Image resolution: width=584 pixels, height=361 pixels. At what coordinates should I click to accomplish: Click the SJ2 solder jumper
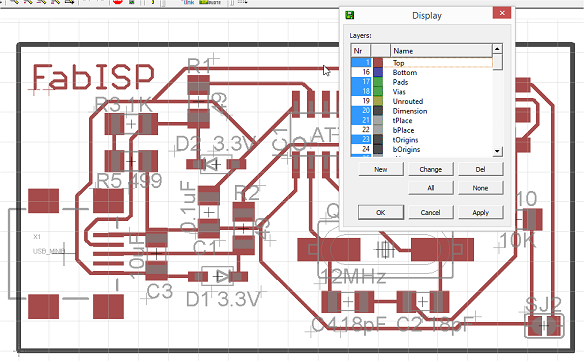coord(544,326)
